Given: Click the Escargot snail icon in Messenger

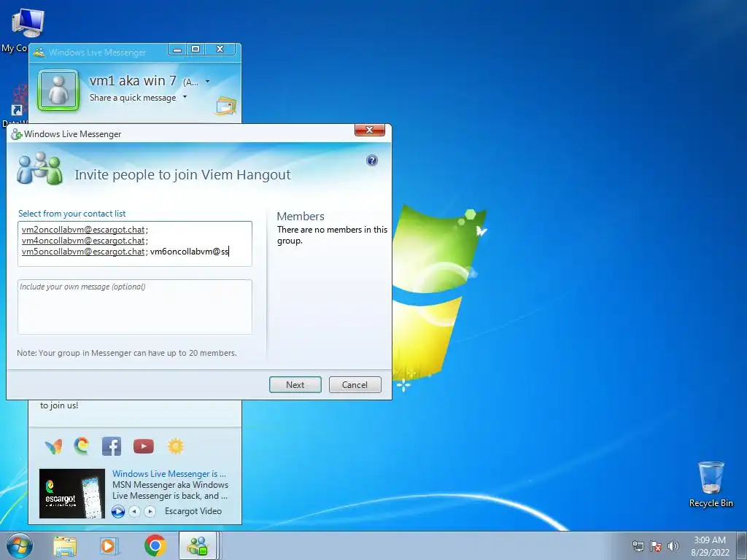Looking at the screenshot, I should 82,446.
